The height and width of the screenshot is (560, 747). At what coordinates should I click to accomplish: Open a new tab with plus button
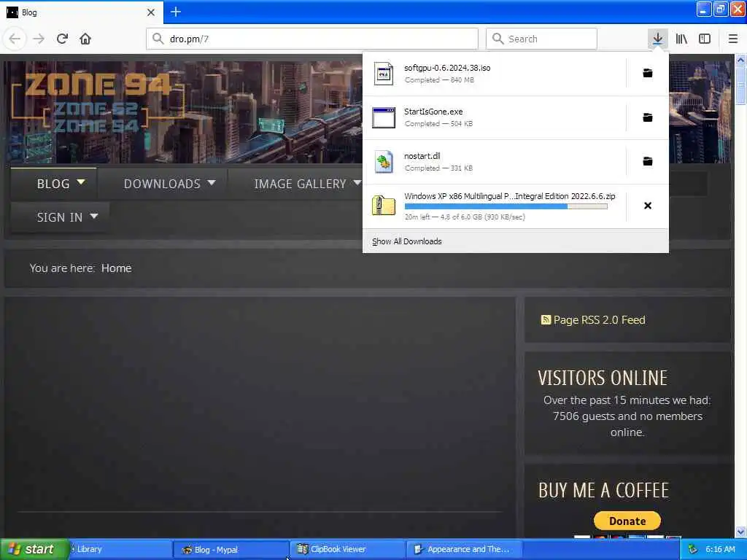tap(176, 12)
